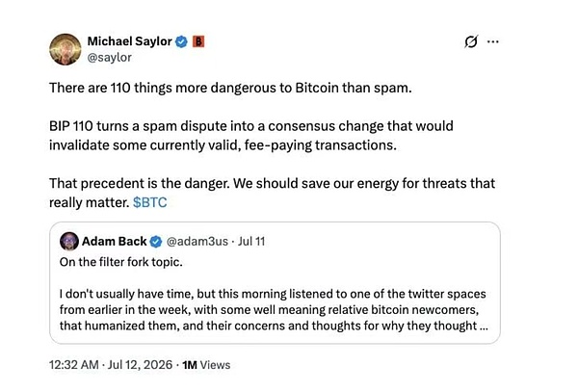Click the quoted paragraph about twitter spaces

274,310
